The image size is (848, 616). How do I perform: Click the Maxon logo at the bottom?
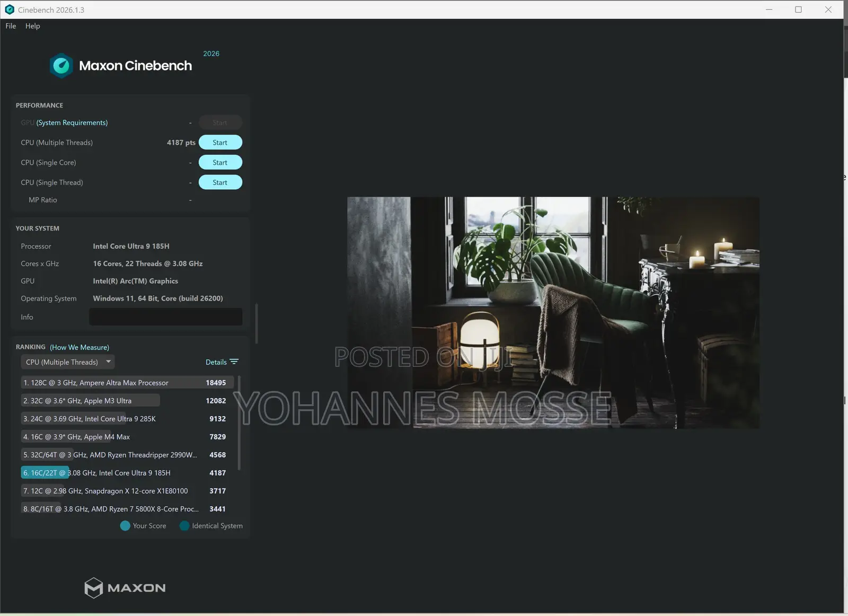click(x=125, y=588)
